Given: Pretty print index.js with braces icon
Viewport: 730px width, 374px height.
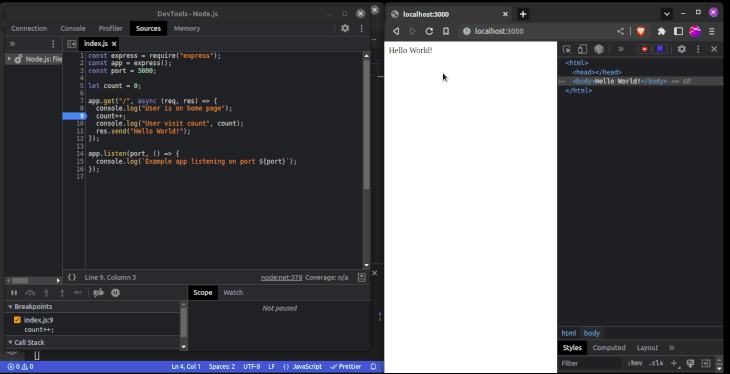Looking at the screenshot, I should coord(72,277).
